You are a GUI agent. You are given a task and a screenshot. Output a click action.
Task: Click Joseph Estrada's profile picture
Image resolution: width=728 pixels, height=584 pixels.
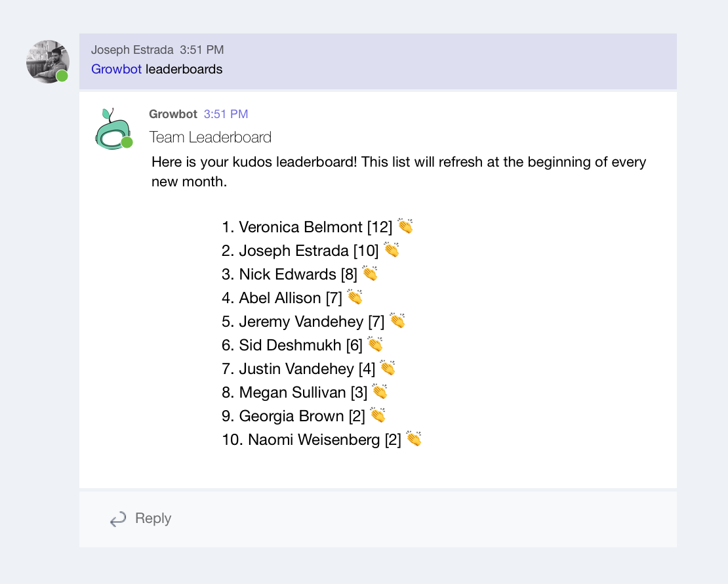(x=47, y=62)
